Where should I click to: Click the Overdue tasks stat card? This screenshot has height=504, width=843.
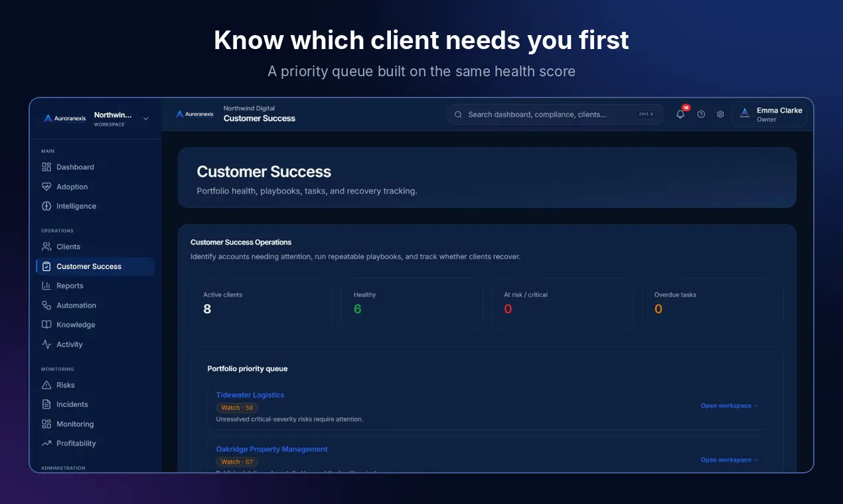point(712,304)
